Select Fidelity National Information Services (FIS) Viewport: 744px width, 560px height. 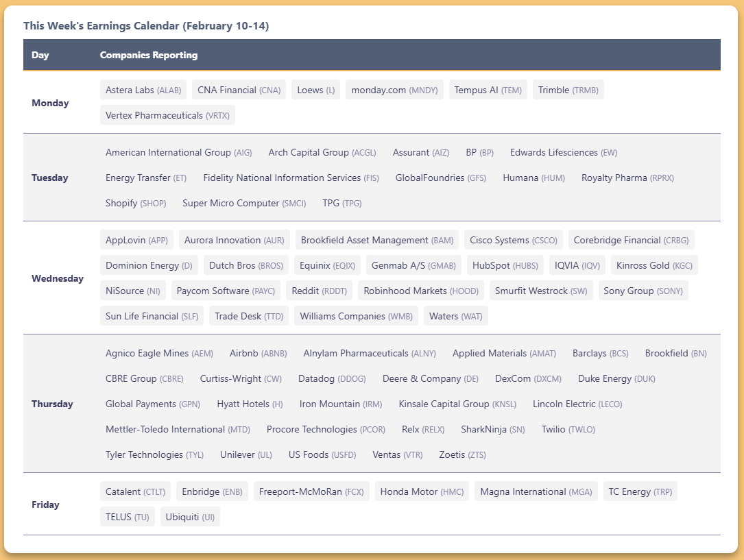(x=291, y=178)
